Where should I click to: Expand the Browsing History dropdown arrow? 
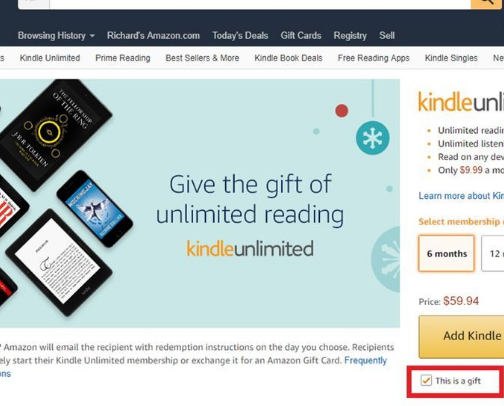[92, 36]
